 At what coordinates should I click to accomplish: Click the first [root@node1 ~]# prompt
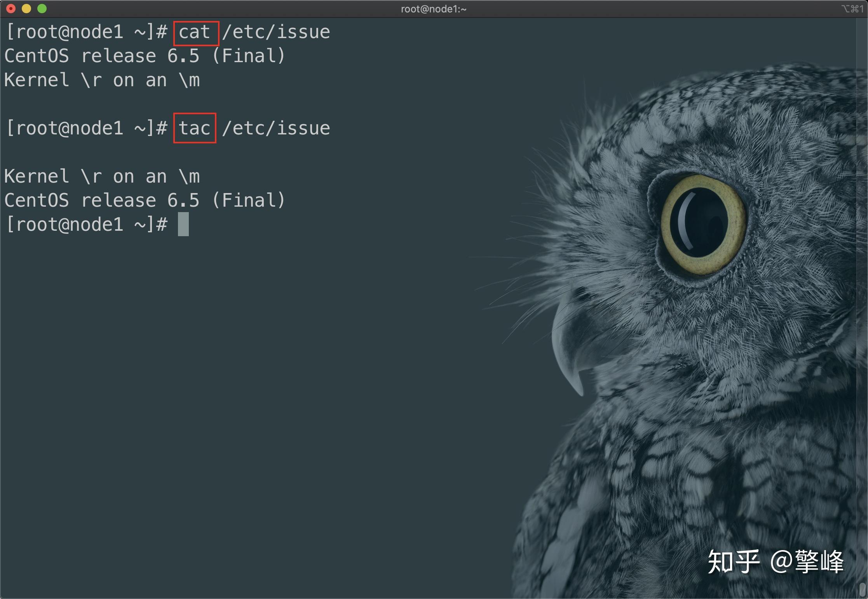[x=87, y=32]
